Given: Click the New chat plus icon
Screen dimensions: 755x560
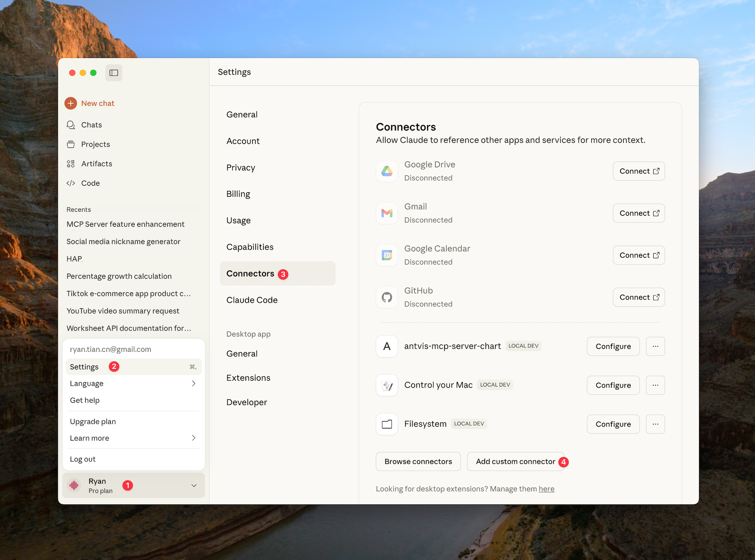Looking at the screenshot, I should 71,103.
